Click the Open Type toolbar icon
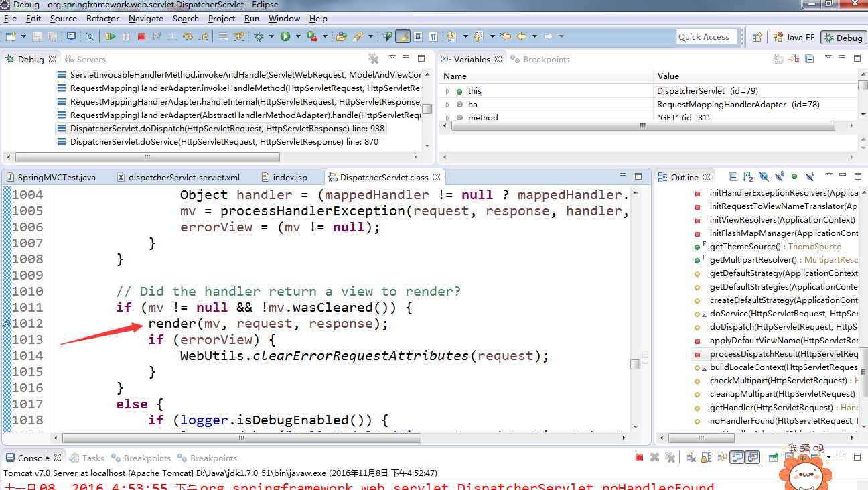This screenshot has width=868, height=490. point(342,36)
